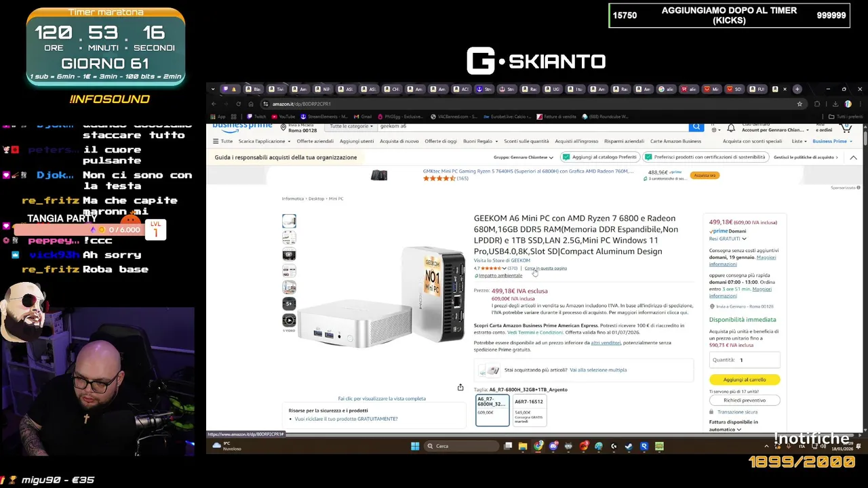Viewport: 868px width, 488px height.
Task: Click the browser home icon
Action: 250,104
